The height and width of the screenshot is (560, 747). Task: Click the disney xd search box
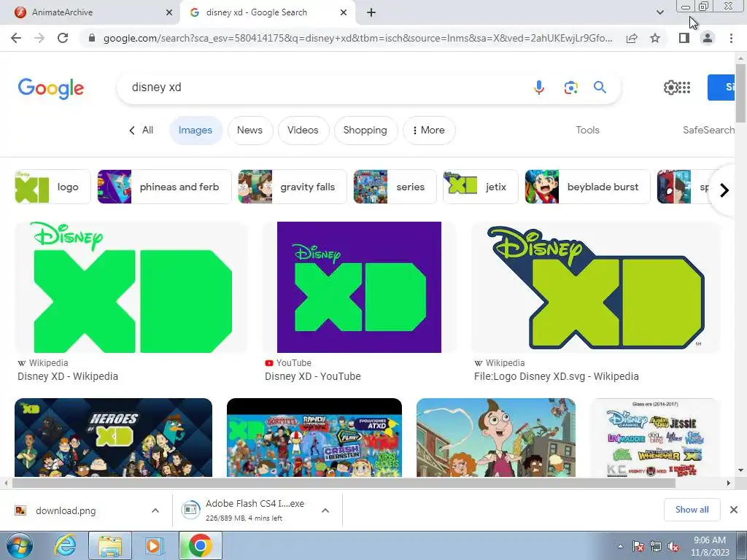(324, 87)
